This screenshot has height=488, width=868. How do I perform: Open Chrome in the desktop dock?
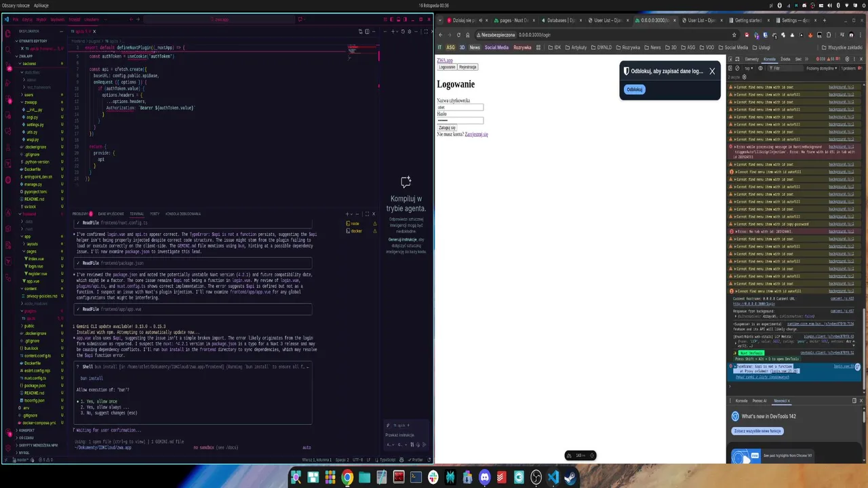[x=347, y=477]
